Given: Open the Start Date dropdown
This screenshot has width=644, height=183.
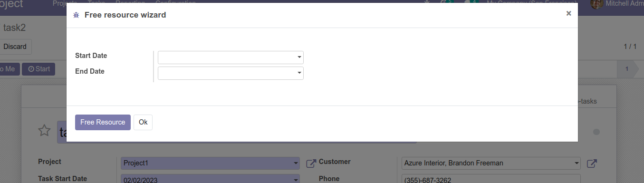Looking at the screenshot, I should (x=231, y=58).
